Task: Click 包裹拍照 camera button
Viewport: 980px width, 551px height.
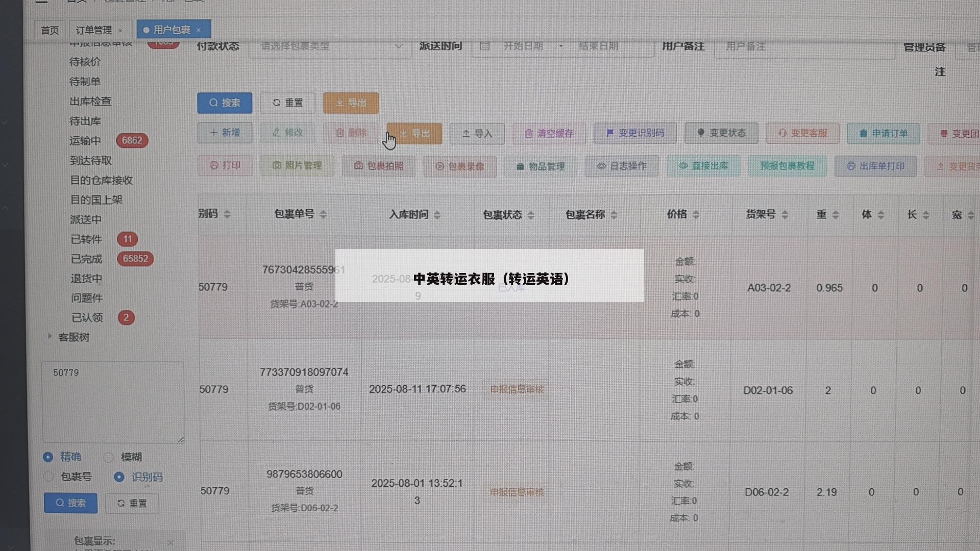Action: (378, 166)
